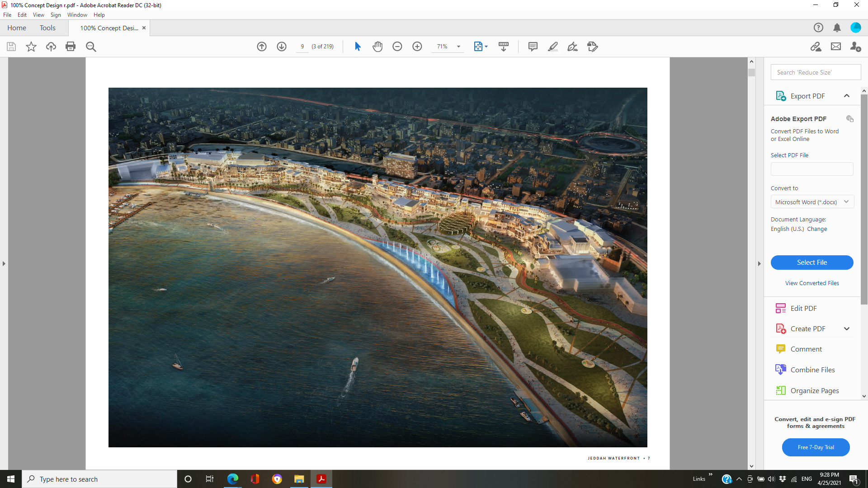Image resolution: width=868 pixels, height=488 pixels.
Task: Open the Sign menu
Action: [x=56, y=15]
